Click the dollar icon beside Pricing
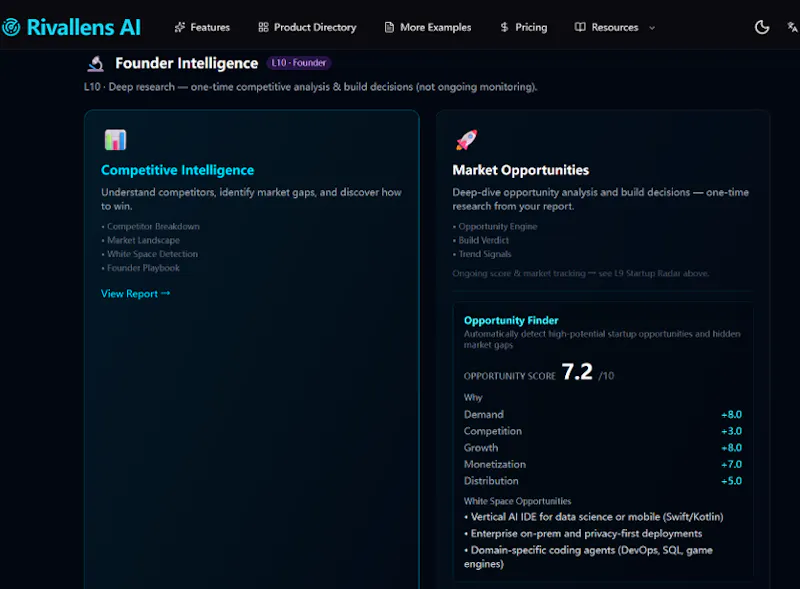 point(504,27)
